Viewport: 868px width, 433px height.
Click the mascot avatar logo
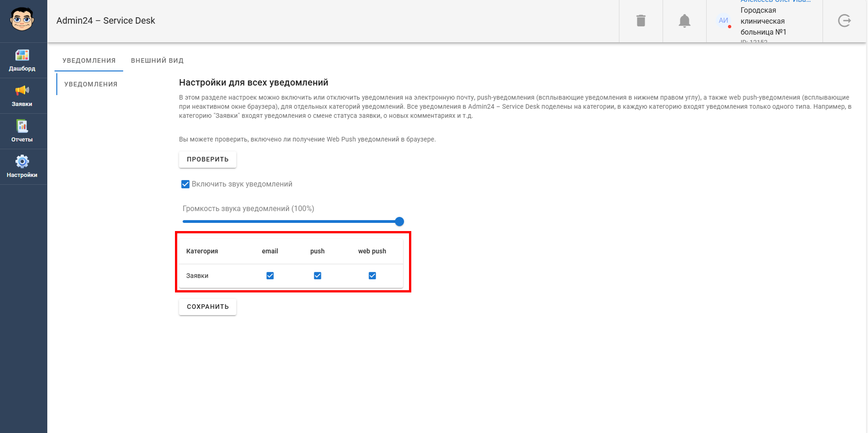click(x=22, y=20)
